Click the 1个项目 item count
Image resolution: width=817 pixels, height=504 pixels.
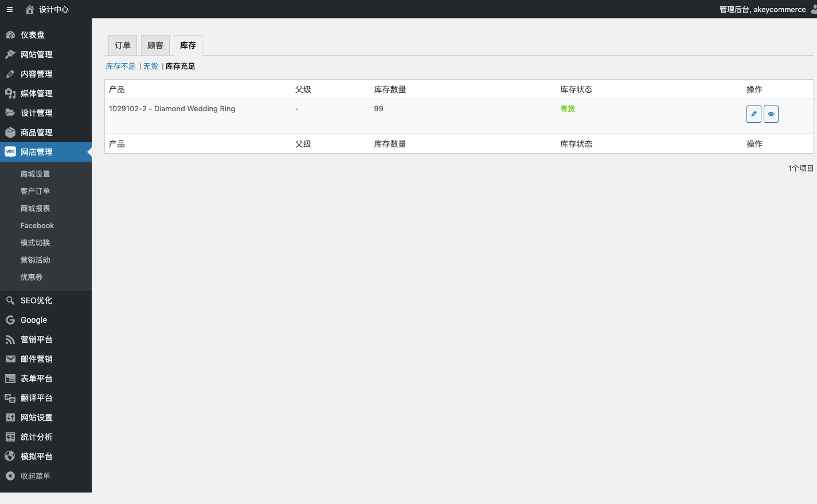(x=801, y=168)
